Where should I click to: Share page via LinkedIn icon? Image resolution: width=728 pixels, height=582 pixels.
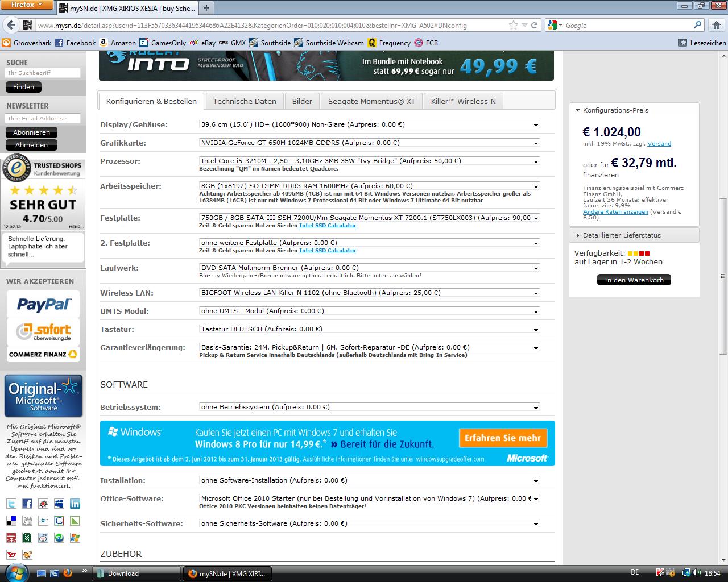click(75, 504)
